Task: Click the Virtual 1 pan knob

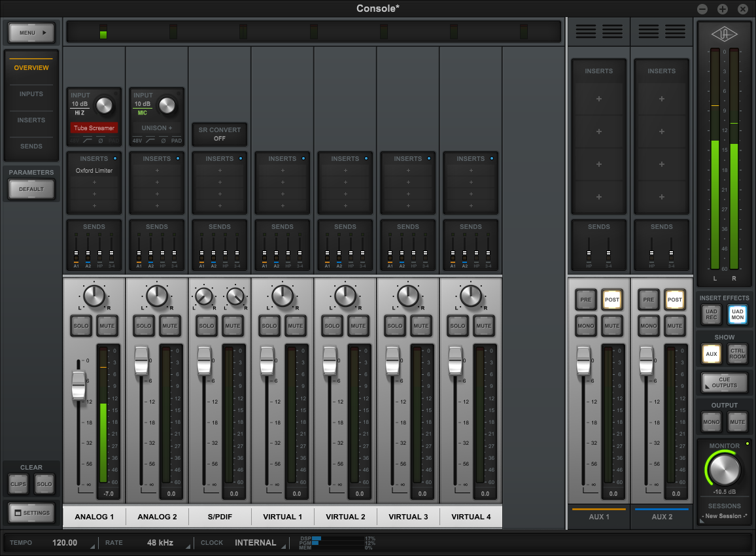Action: coord(283,296)
